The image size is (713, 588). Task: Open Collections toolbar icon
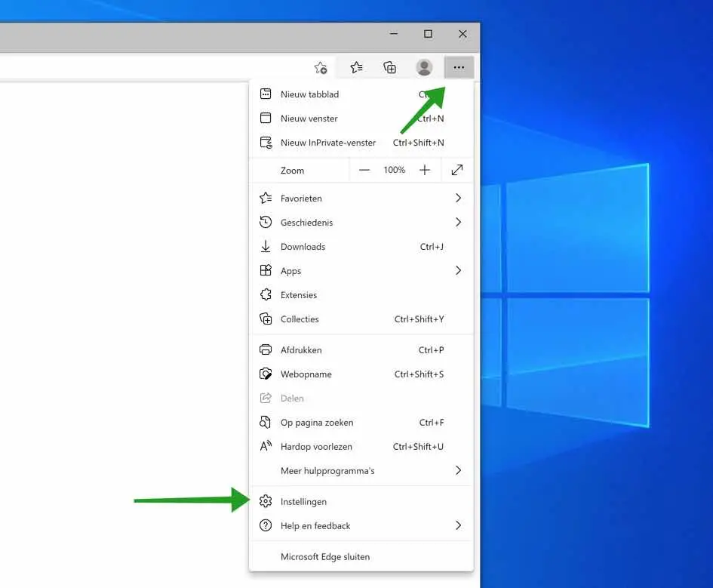click(x=389, y=68)
